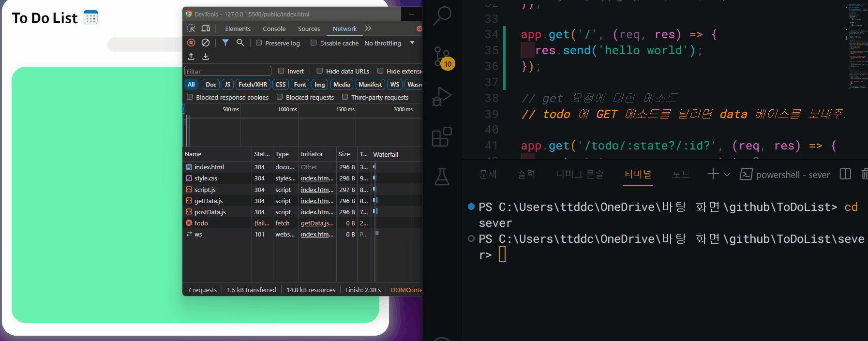
Task: Switch to the Console tab
Action: tap(274, 29)
